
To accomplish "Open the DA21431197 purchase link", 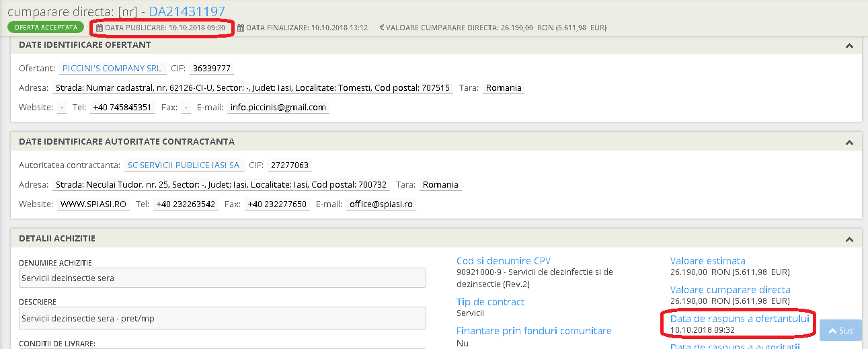I will [187, 11].
